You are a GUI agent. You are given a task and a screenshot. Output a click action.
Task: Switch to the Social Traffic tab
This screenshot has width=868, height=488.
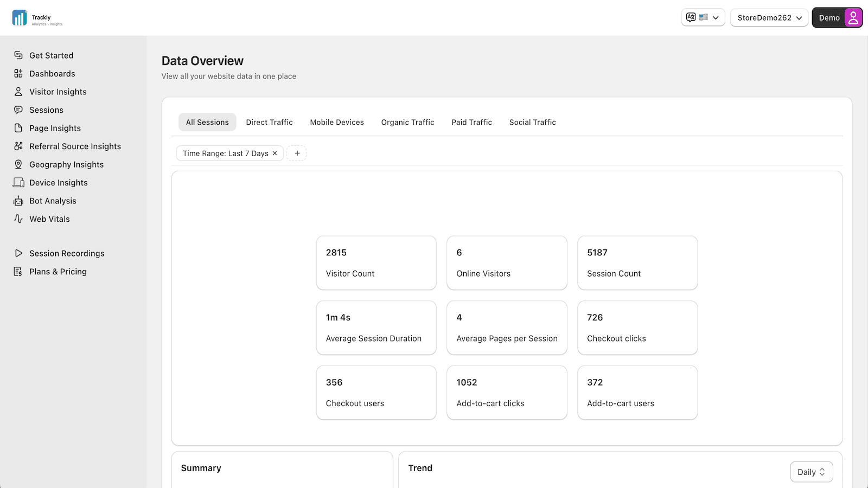(x=532, y=123)
